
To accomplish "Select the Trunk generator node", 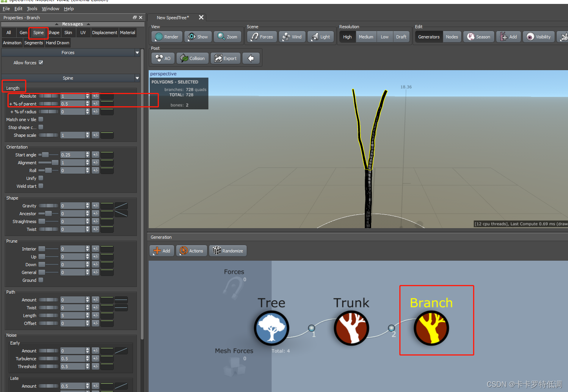I will pyautogui.click(x=351, y=328).
